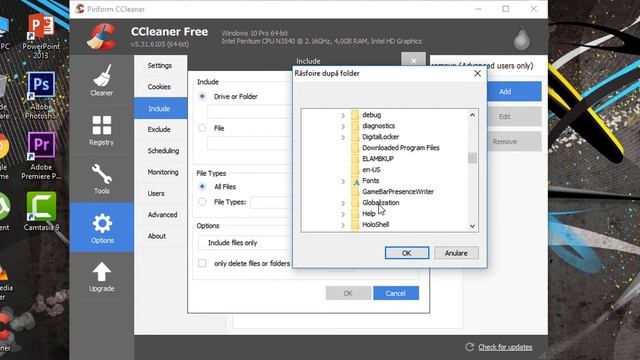Expand the Help folder node
The image size is (640, 360).
tap(343, 214)
